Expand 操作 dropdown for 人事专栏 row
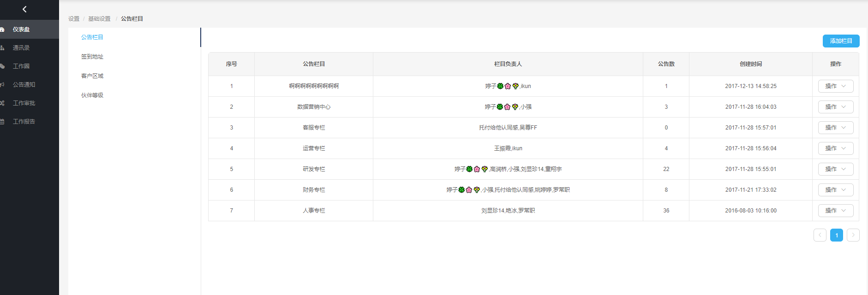 point(835,211)
